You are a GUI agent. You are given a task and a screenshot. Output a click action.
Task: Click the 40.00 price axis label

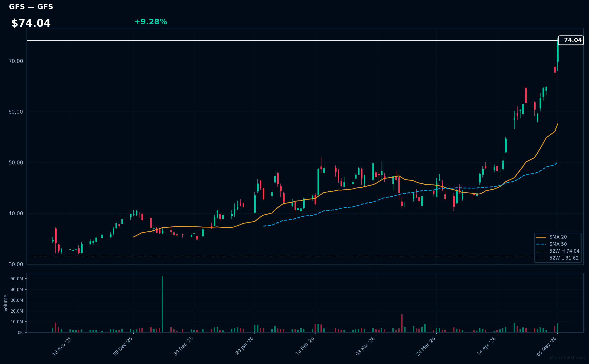(16, 214)
